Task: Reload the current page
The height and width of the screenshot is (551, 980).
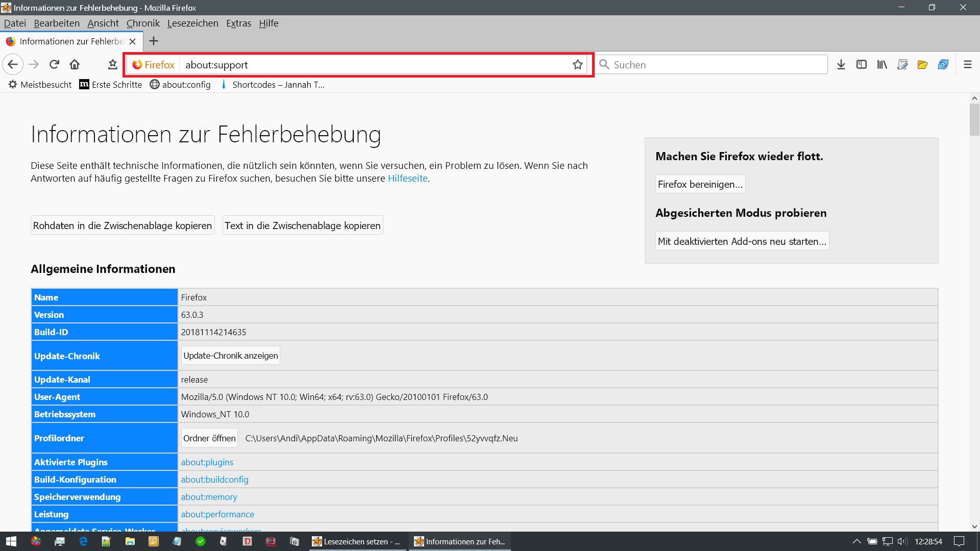Action: pyautogui.click(x=54, y=65)
